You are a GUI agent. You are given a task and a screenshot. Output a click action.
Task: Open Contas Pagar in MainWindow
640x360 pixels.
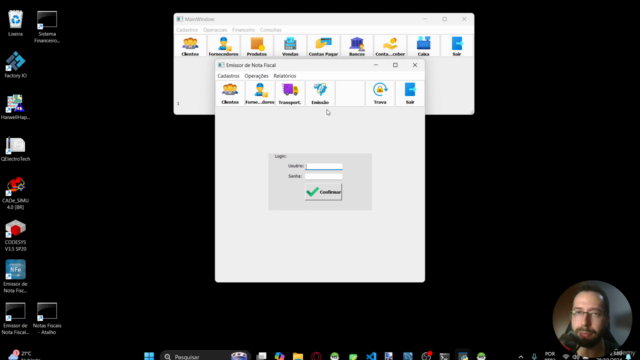[x=323, y=46]
